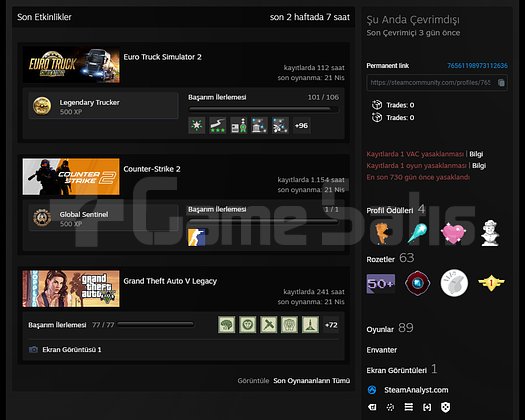Click the camera icon beside Ekran Görüntüsü

point(33,350)
